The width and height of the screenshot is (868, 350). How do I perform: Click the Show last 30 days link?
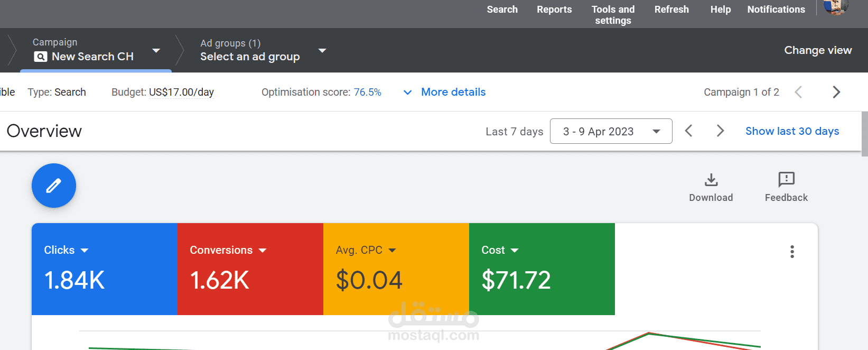pos(792,131)
